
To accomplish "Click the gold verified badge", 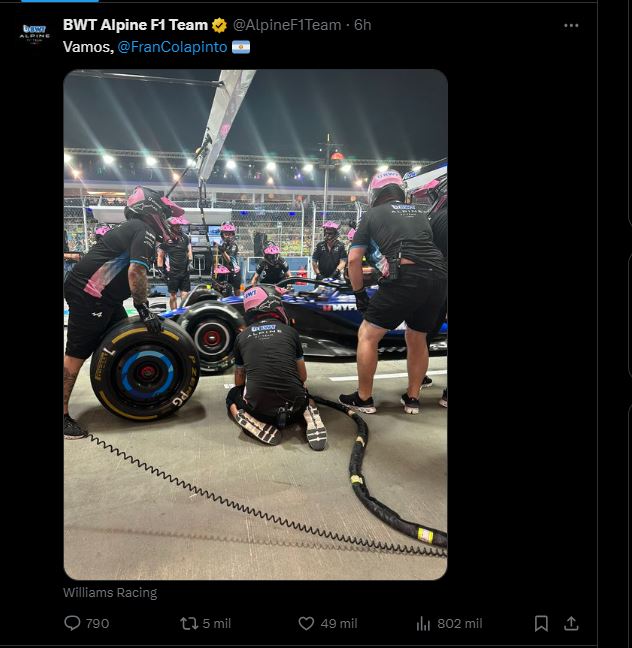I will pos(219,25).
